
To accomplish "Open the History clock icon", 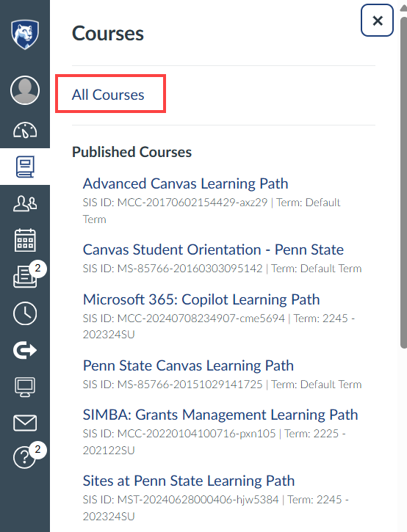I will 25,313.
